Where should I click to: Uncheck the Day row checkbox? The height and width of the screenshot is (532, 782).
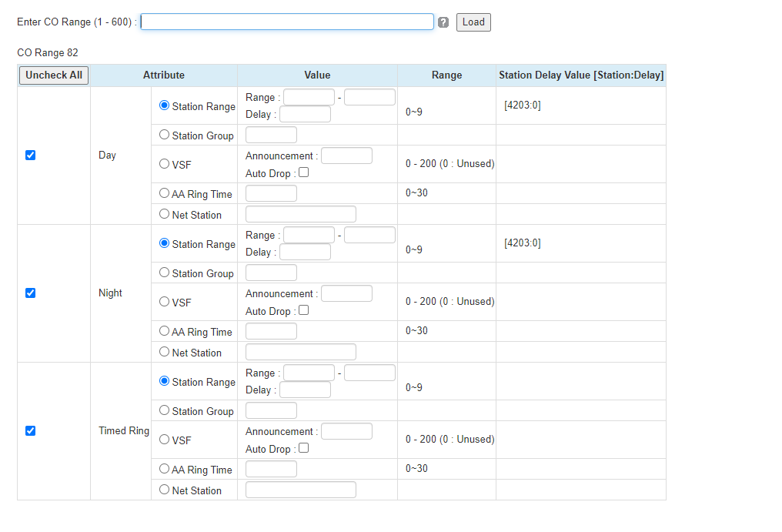(31, 156)
